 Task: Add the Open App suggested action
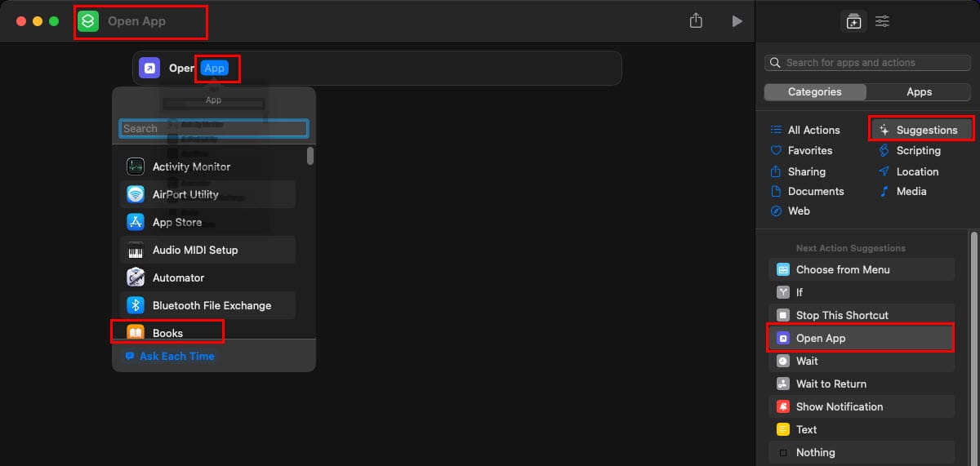862,338
